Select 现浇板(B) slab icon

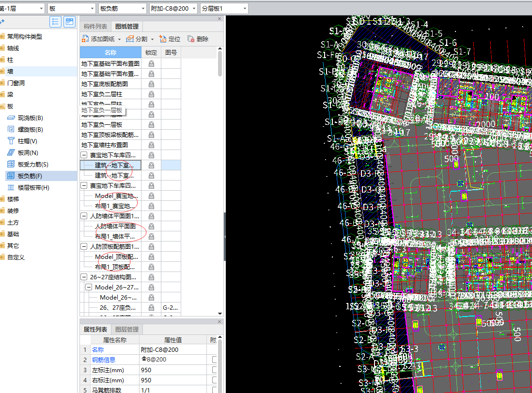11,118
